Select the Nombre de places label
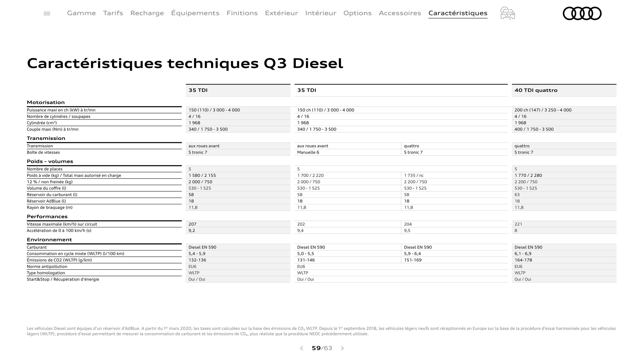Screen dimensions: 644x362 coord(45,169)
